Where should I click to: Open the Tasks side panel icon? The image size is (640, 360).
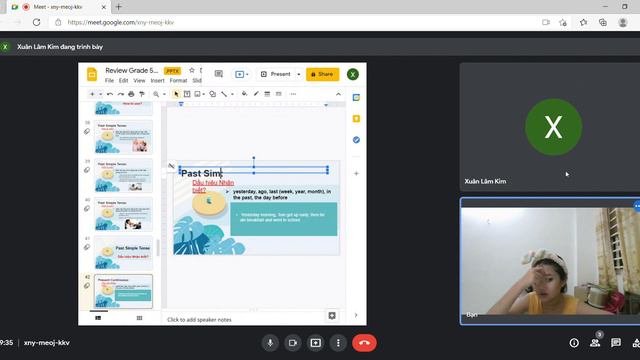(x=356, y=140)
